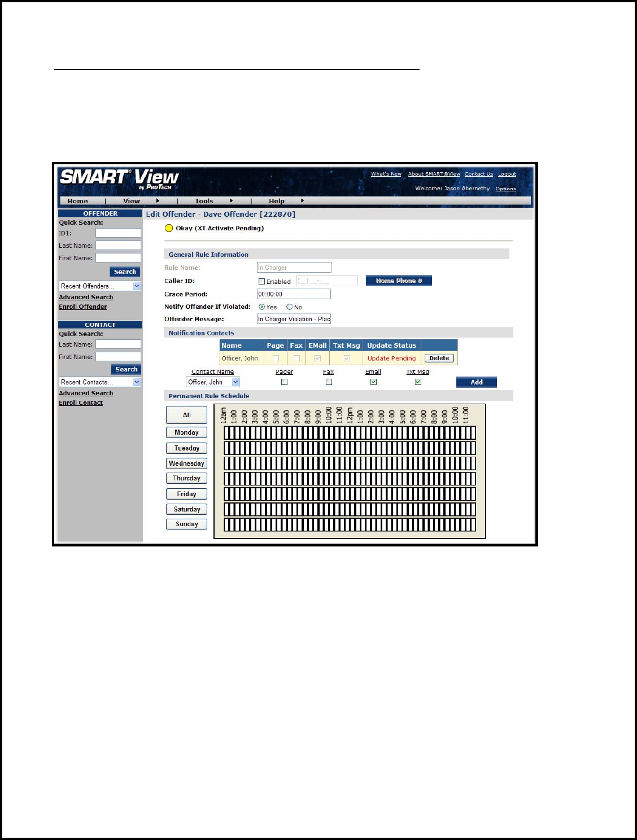This screenshot has width=637, height=840.
Task: Log out with the Logout link
Action: coord(507,174)
